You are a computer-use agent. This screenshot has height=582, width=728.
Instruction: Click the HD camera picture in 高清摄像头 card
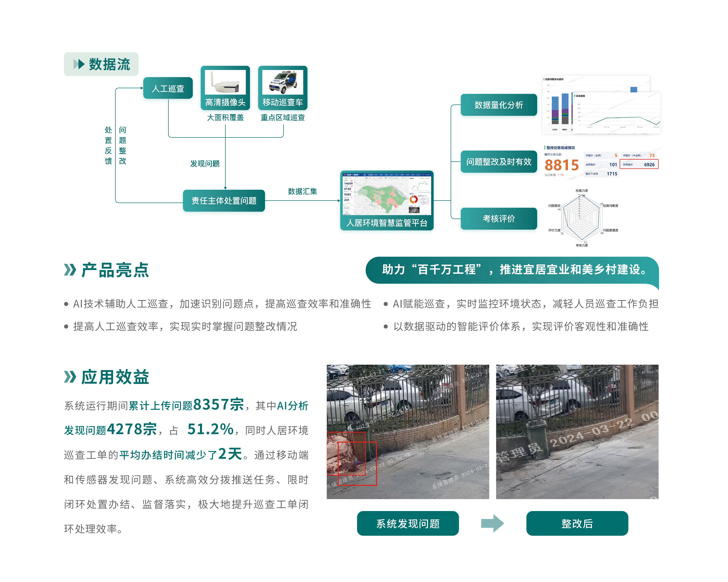[x=225, y=82]
